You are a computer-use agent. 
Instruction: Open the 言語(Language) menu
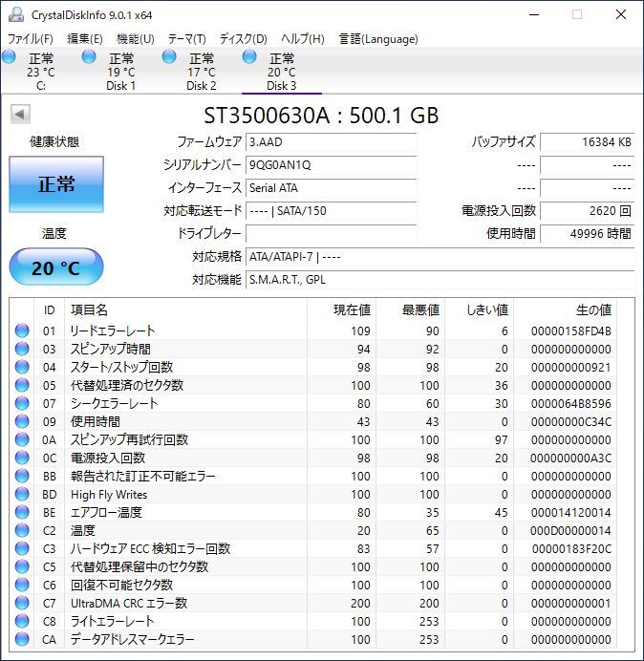pyautogui.click(x=378, y=39)
